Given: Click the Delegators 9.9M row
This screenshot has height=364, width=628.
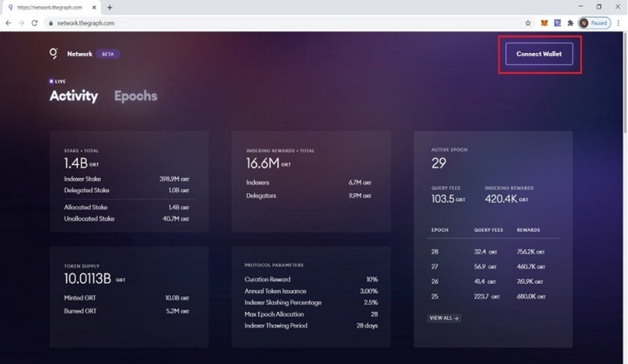Looking at the screenshot, I should [x=309, y=196].
